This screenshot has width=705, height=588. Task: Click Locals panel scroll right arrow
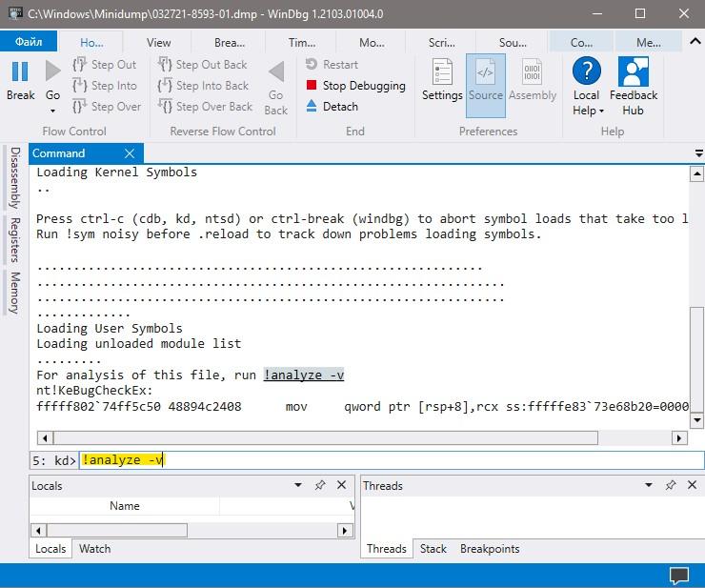(x=345, y=531)
